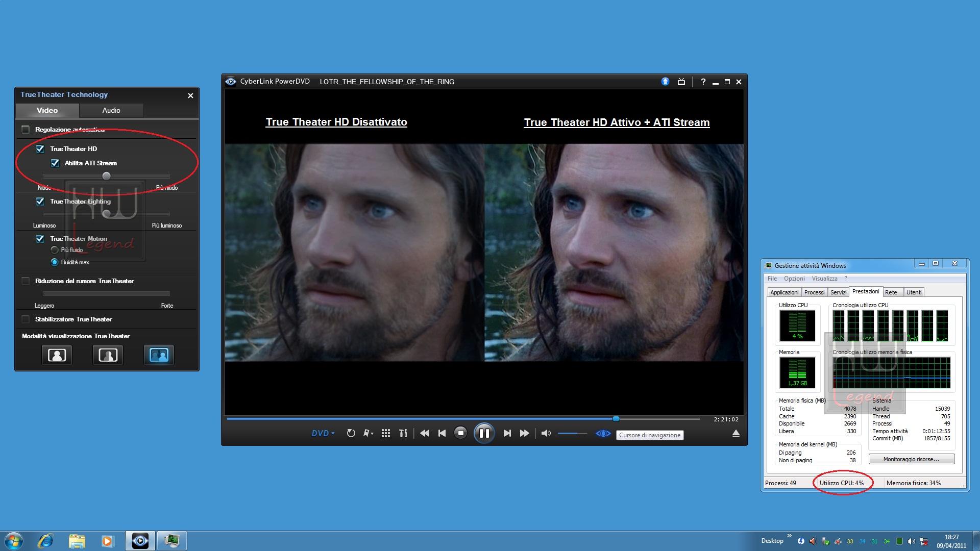Screen dimensions: 980x551
Task: Click the Monitoraggio risorse button
Action: click(x=911, y=459)
